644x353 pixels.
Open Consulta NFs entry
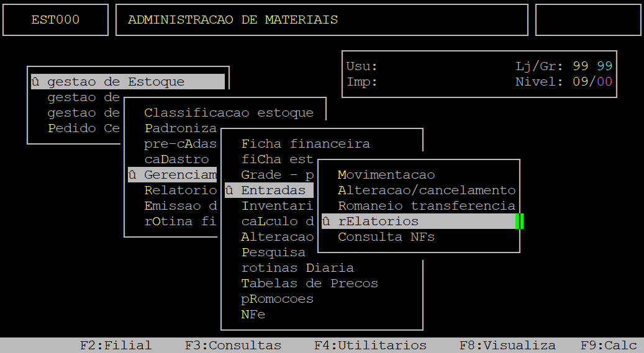tap(386, 237)
